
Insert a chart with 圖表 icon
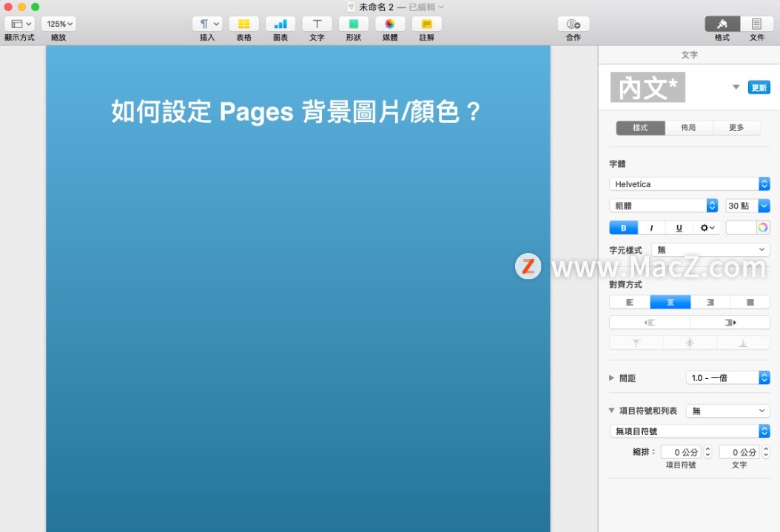point(280,24)
